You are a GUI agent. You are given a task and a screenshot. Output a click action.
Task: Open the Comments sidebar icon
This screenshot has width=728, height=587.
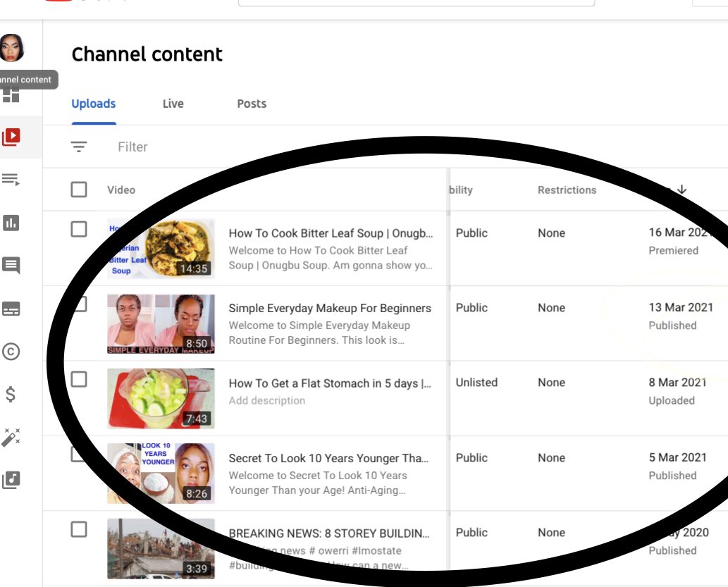pyautogui.click(x=11, y=266)
